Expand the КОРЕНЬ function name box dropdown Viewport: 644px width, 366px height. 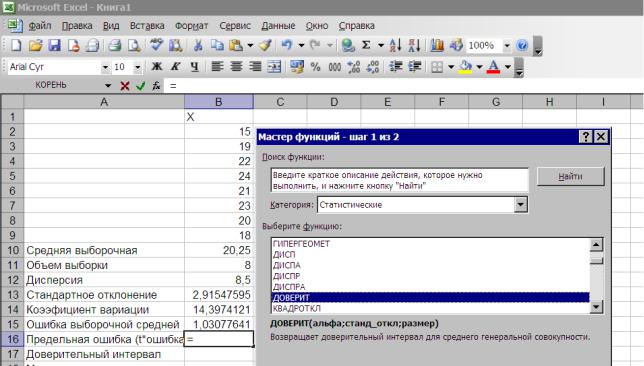pos(108,85)
